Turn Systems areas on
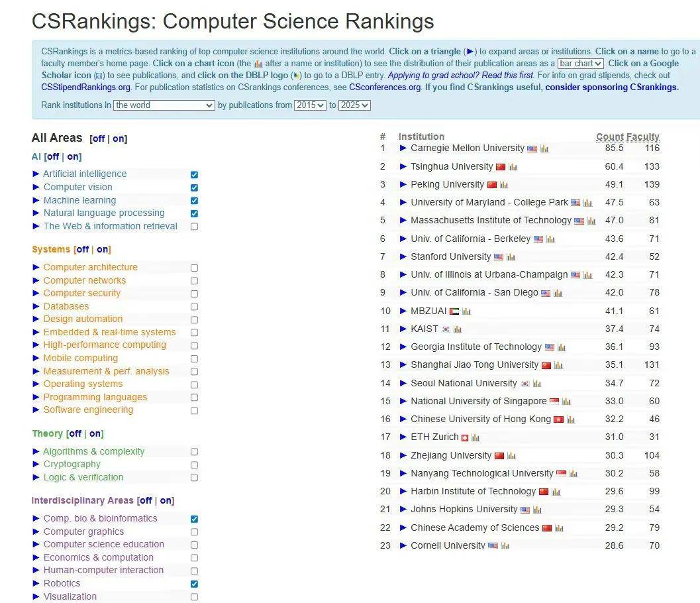This screenshot has width=700, height=603. [103, 249]
